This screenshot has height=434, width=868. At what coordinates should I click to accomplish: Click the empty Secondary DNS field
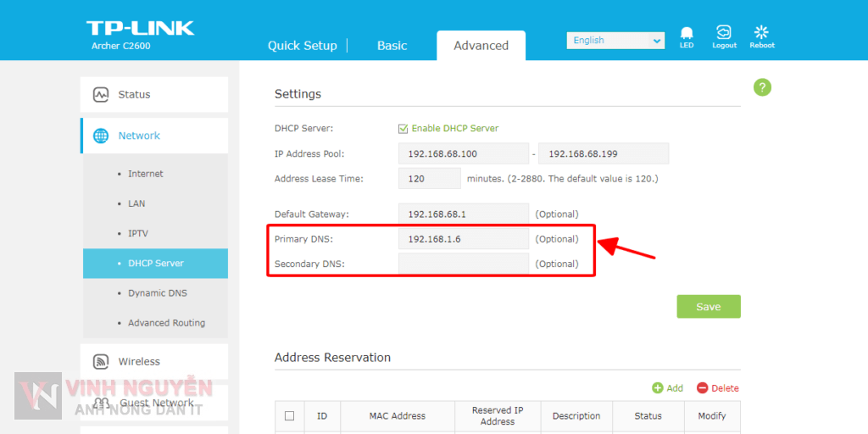coord(463,264)
